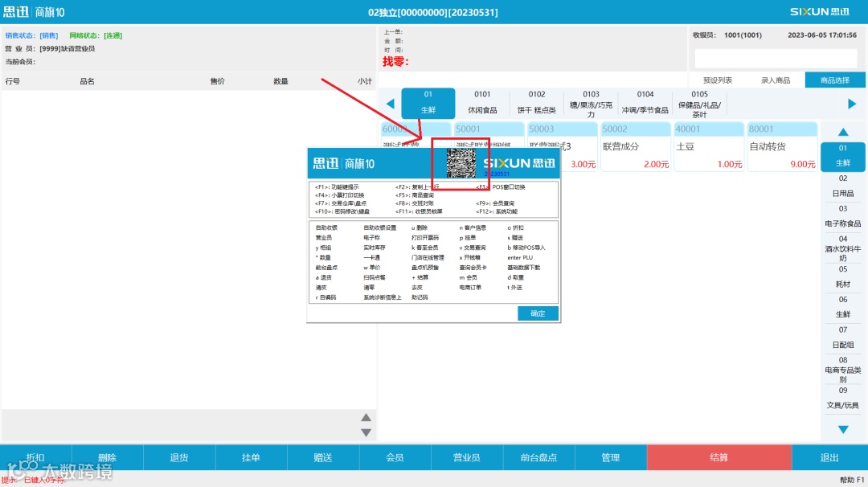
Task: Click the right arrow after category tab 0105
Action: (x=852, y=104)
